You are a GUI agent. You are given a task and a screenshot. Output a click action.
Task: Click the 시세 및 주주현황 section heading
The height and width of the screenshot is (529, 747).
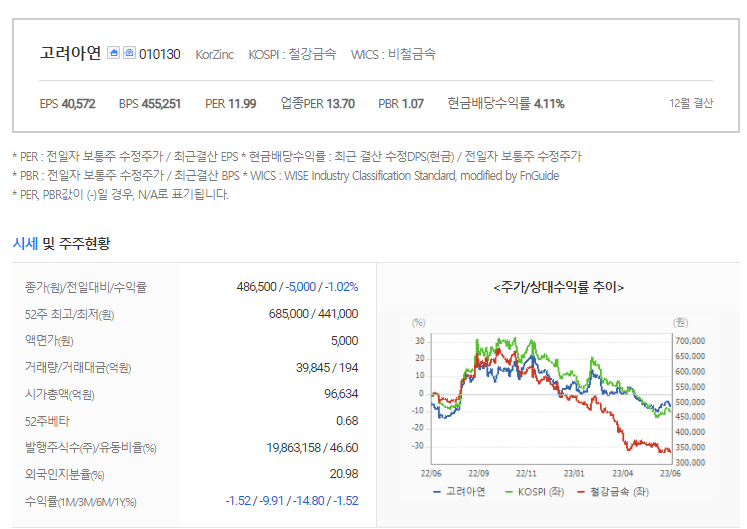click(x=61, y=244)
